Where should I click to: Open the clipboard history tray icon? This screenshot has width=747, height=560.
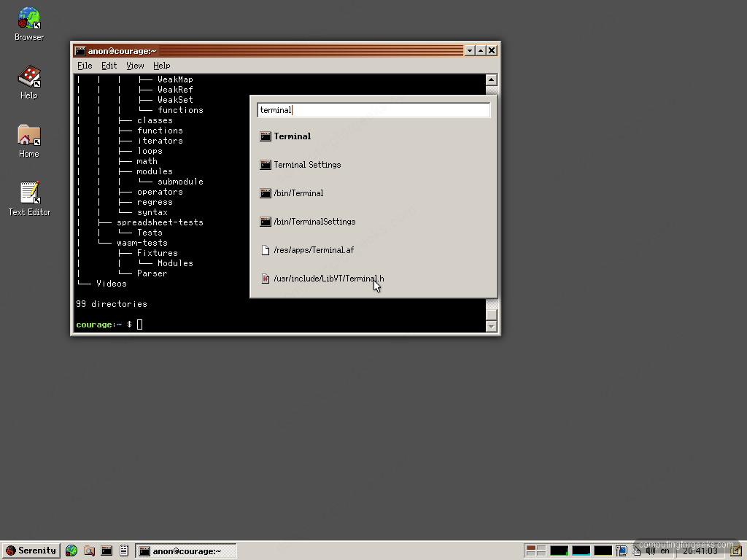pyautogui.click(x=636, y=551)
